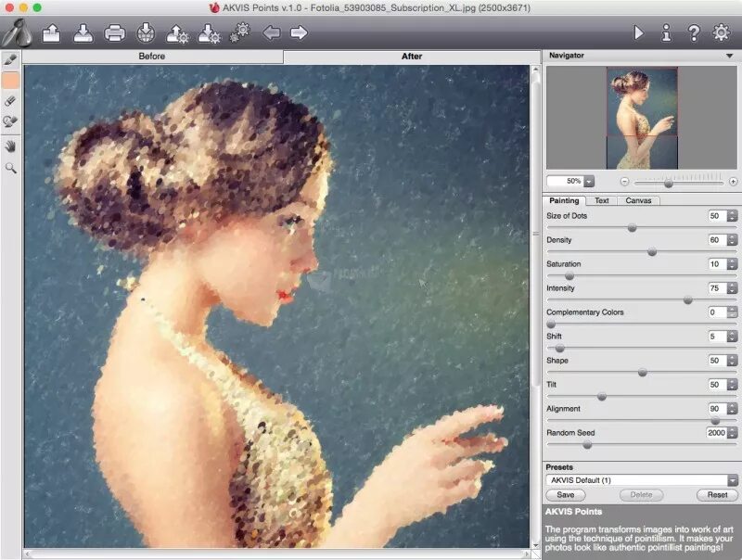Screen dimensions: 742x560
Task: Adjust the Shape slider
Action: pyautogui.click(x=641, y=373)
